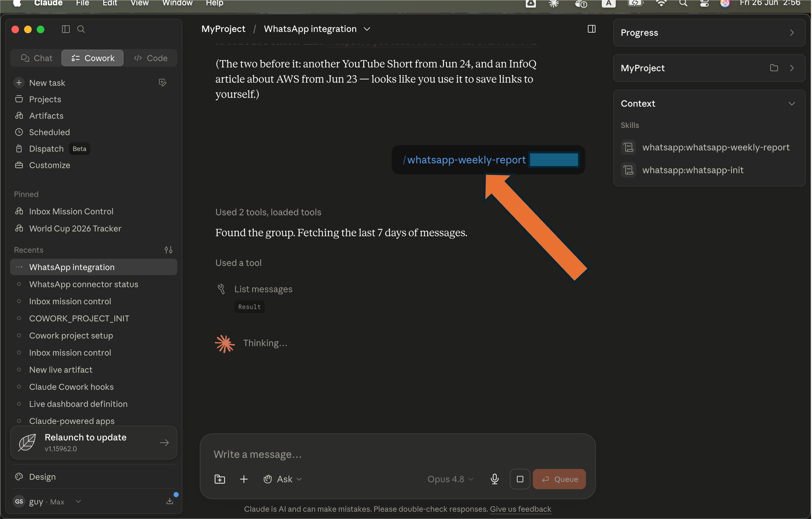Open the Give us feedback link

[x=521, y=509]
